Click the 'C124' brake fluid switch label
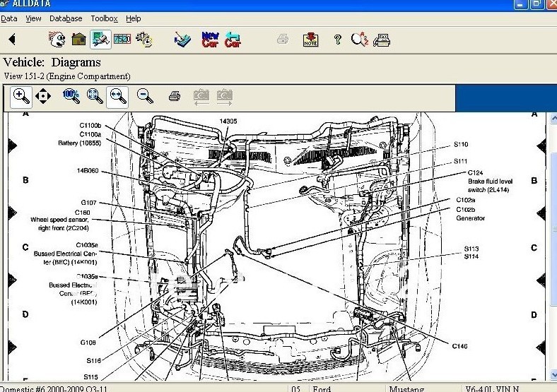The image size is (557, 392). (x=475, y=172)
